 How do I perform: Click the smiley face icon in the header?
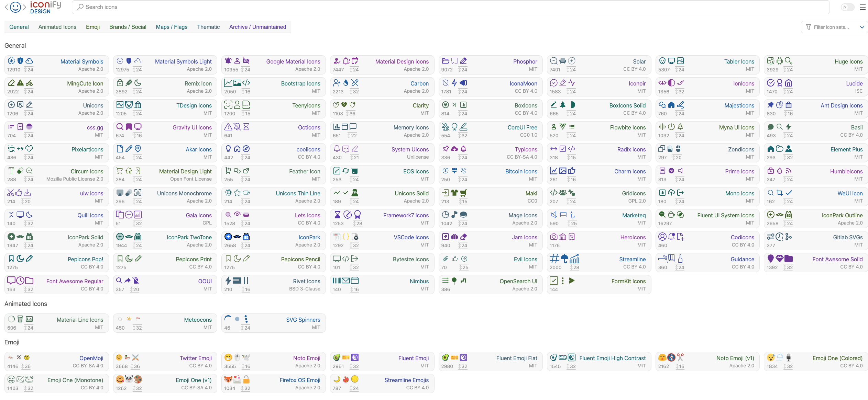15,7
